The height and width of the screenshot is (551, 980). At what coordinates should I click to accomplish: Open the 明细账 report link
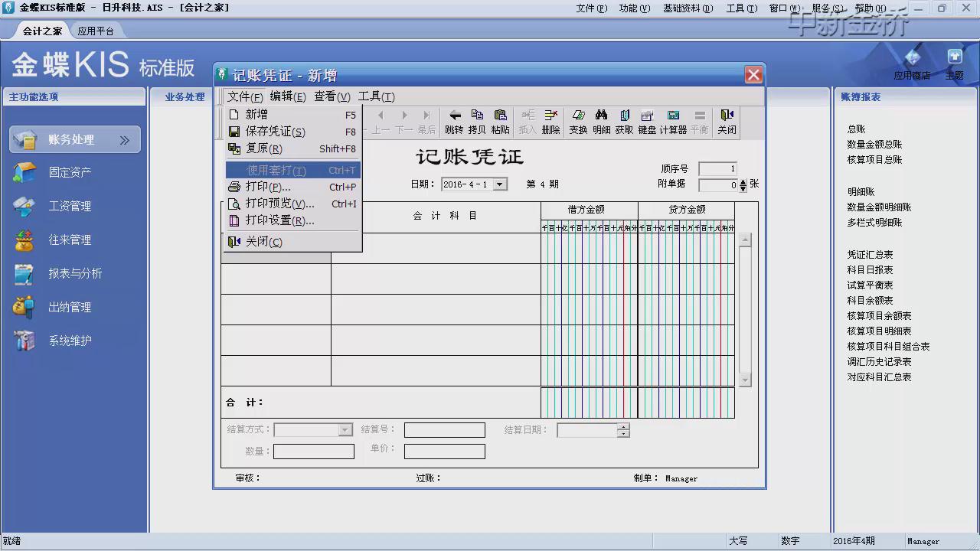click(861, 192)
